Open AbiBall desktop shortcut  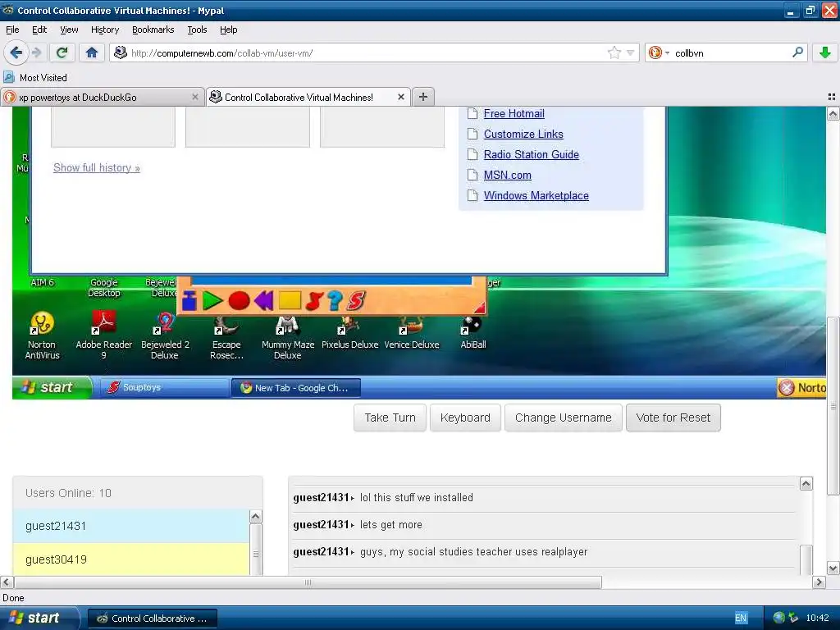(473, 333)
